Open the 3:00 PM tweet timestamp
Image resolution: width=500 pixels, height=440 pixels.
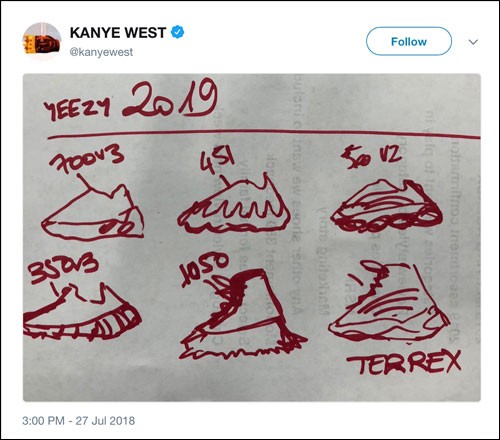(43, 421)
